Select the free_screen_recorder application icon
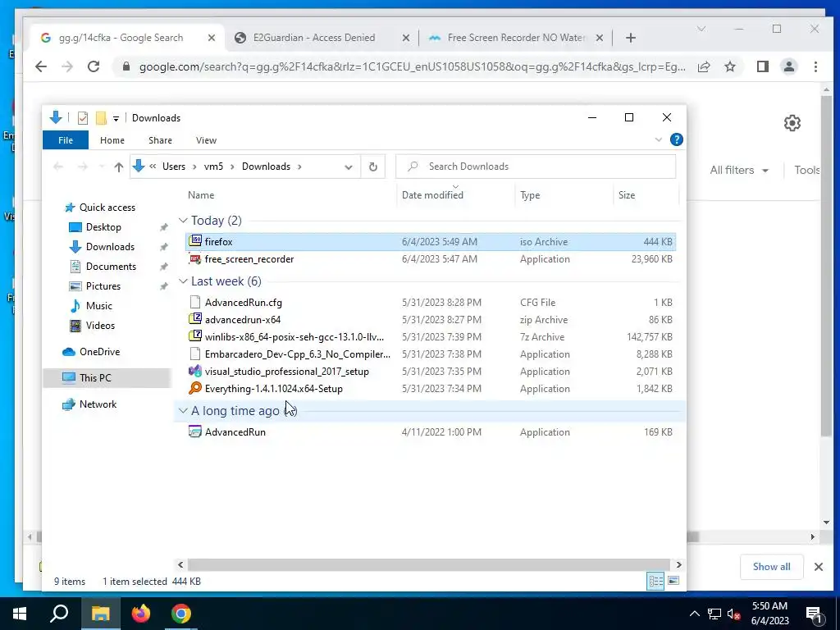This screenshot has height=630, width=840. pos(195,258)
